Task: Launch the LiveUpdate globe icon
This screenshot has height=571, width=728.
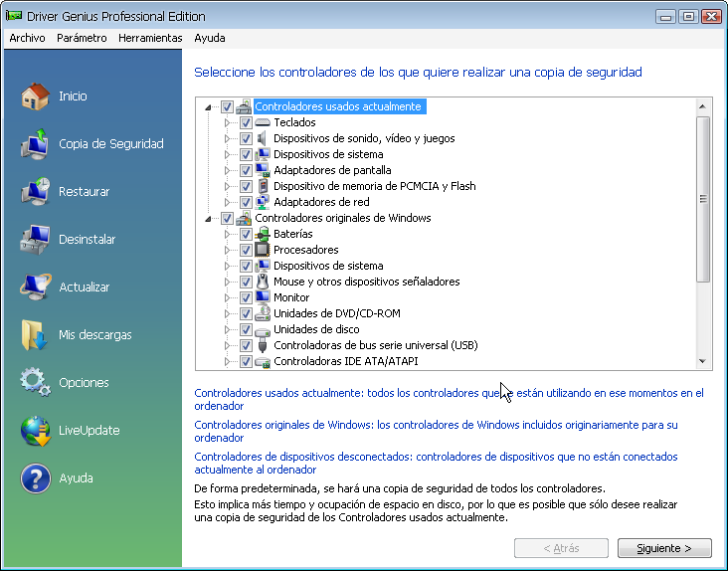Action: pyautogui.click(x=35, y=431)
